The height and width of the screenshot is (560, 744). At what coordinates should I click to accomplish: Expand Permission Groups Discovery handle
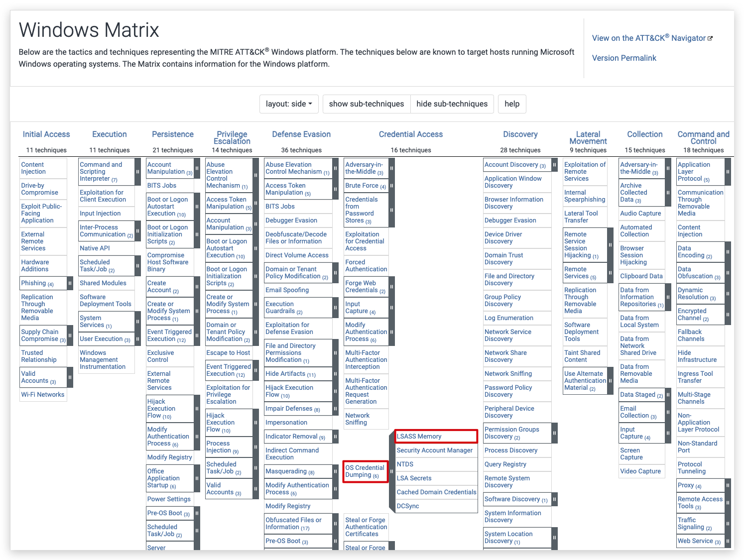[x=554, y=433]
